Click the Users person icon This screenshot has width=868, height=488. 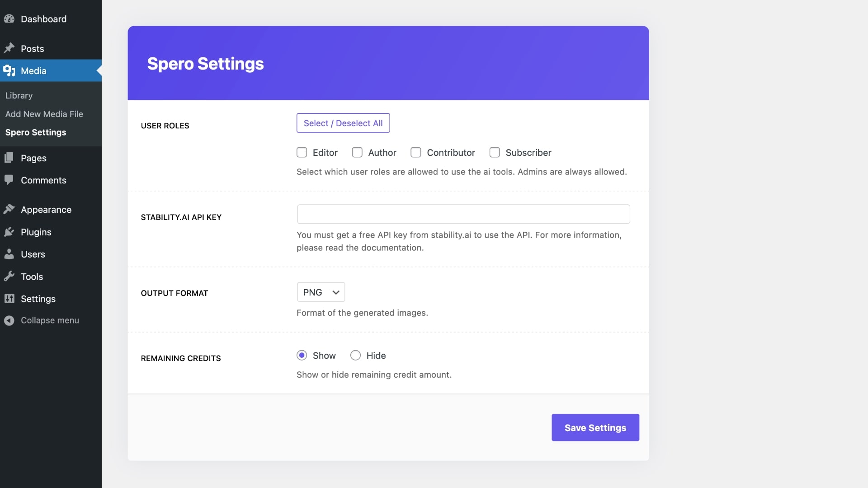[9, 254]
